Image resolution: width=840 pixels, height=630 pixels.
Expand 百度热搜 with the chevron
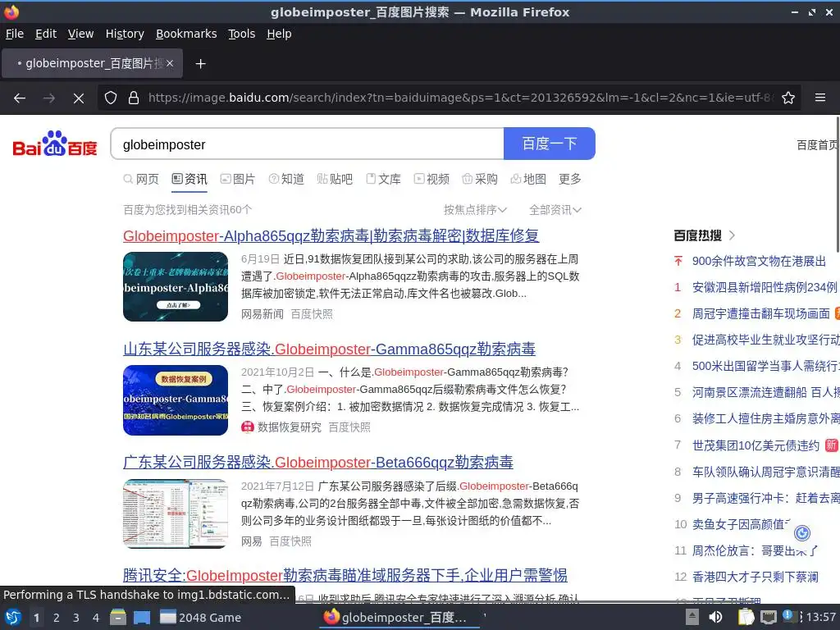tap(732, 235)
